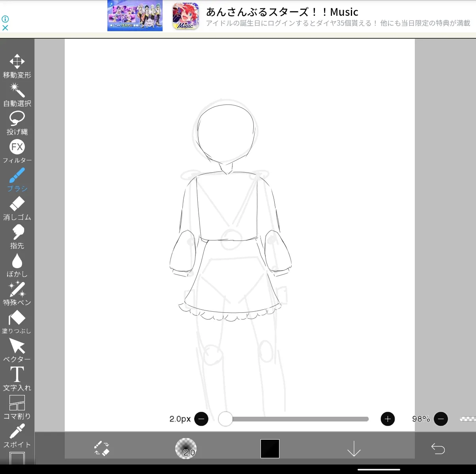Tap the ad banner image with characters

(x=135, y=15)
